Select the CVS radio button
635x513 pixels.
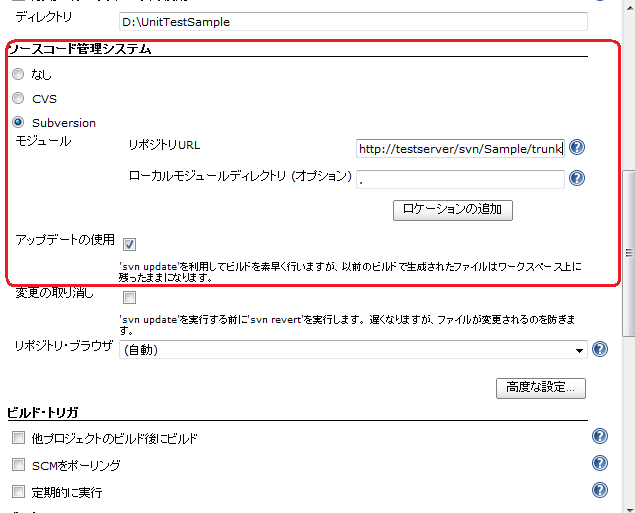18,98
